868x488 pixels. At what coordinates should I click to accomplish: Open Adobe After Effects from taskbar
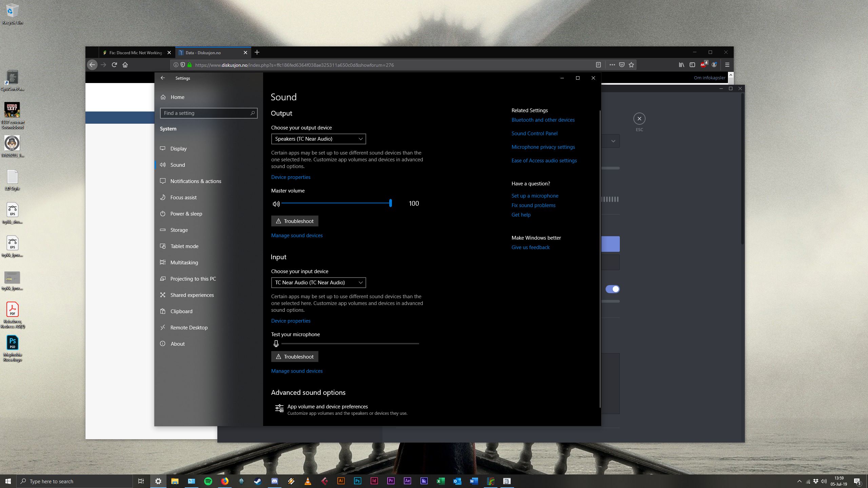click(x=408, y=481)
